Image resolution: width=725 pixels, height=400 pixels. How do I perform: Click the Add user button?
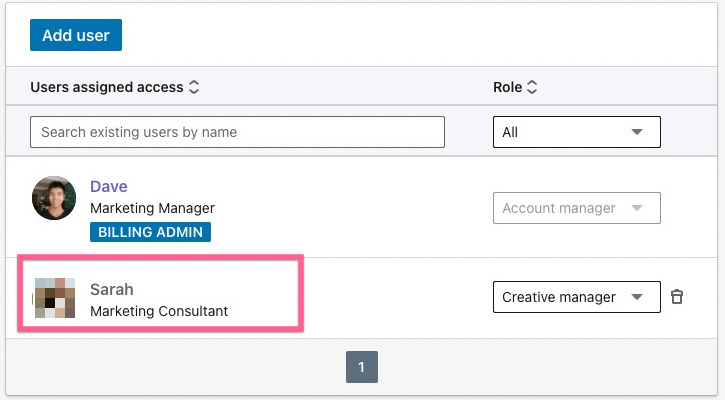pyautogui.click(x=76, y=35)
